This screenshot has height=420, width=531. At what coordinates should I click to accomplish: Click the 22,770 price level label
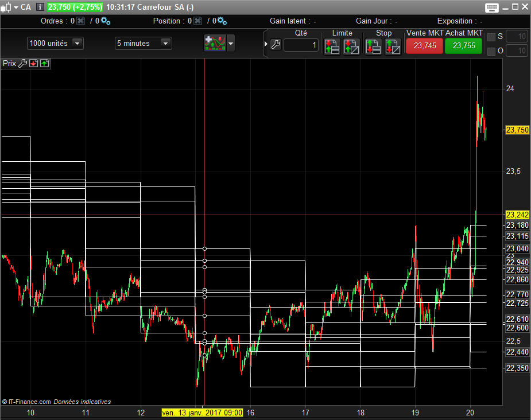click(517, 294)
